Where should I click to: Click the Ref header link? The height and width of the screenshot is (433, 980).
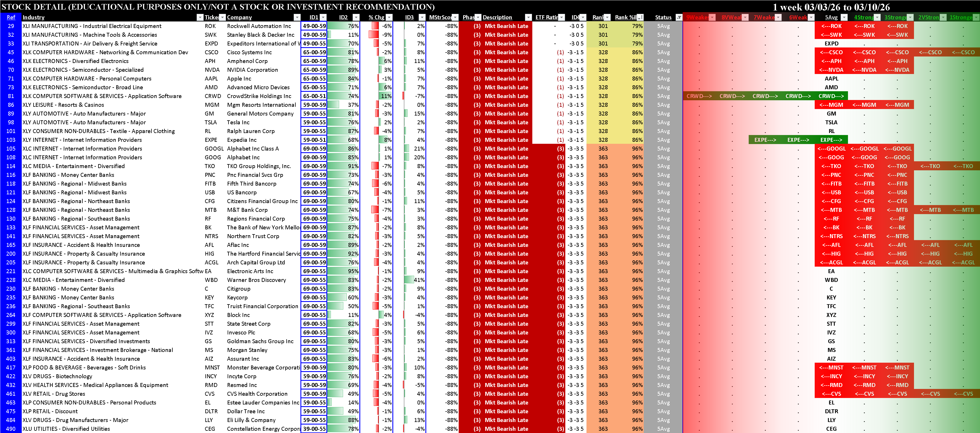point(11,17)
